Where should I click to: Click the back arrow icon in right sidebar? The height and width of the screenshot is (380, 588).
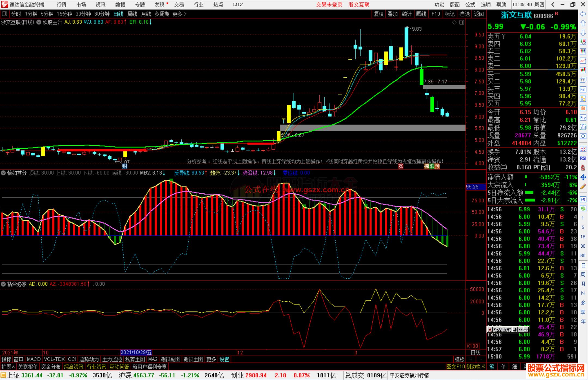583,14
